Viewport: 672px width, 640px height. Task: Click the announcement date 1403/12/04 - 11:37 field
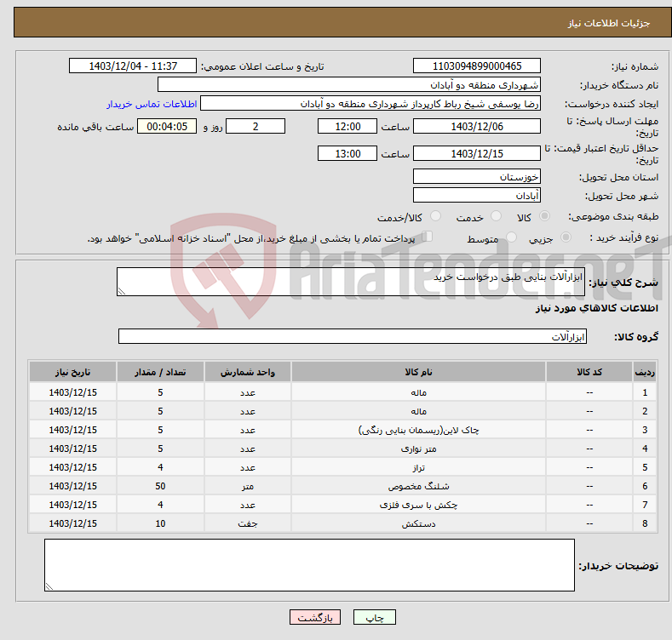pos(133,66)
